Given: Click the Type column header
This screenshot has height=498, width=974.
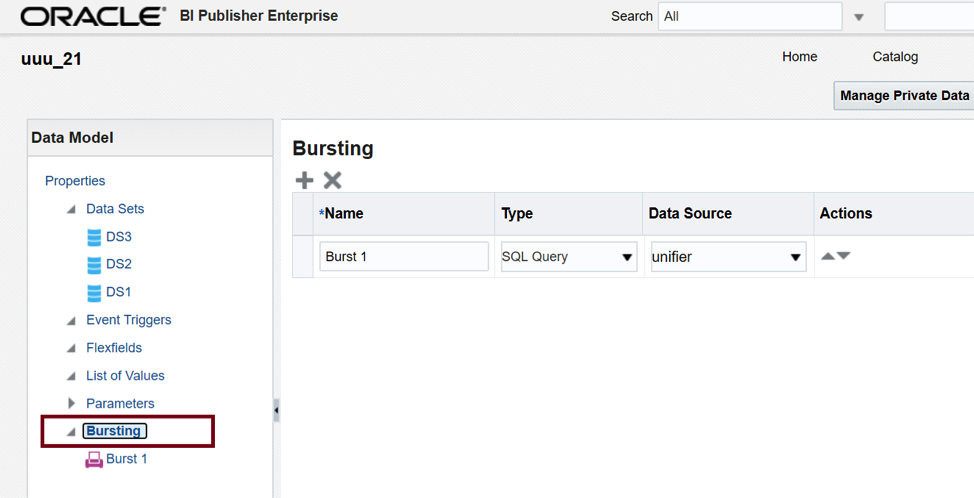Looking at the screenshot, I should pos(568,214).
